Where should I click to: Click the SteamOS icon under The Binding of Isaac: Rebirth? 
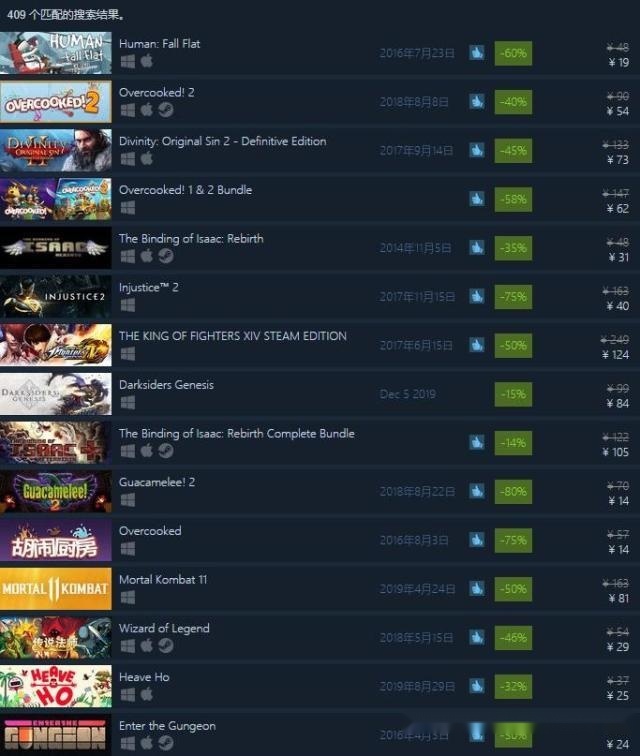click(x=165, y=256)
